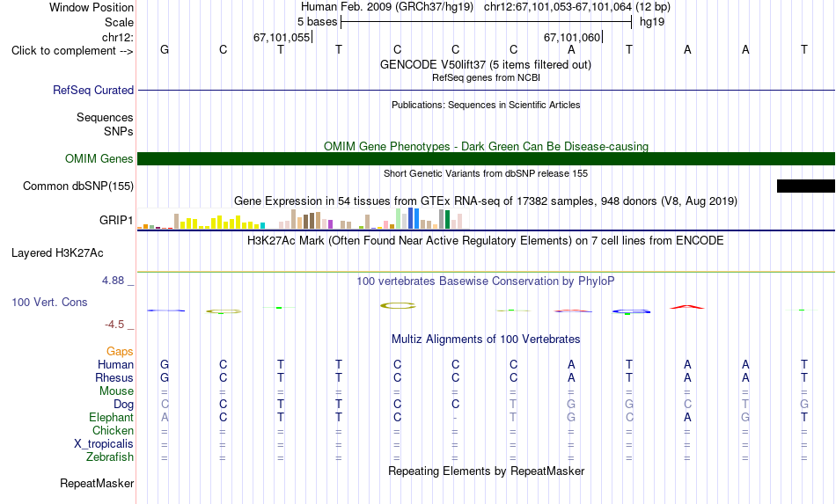This screenshot has height=504, width=836.
Task: Click the chr12:67,101,053-67,101,064 position text
Action: click(558, 7)
